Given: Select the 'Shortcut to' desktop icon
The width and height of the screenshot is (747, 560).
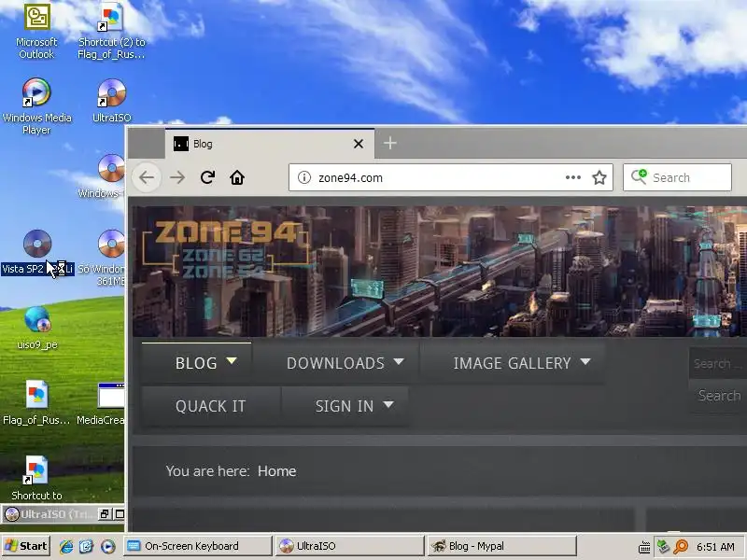Looking at the screenshot, I should click(x=36, y=478).
